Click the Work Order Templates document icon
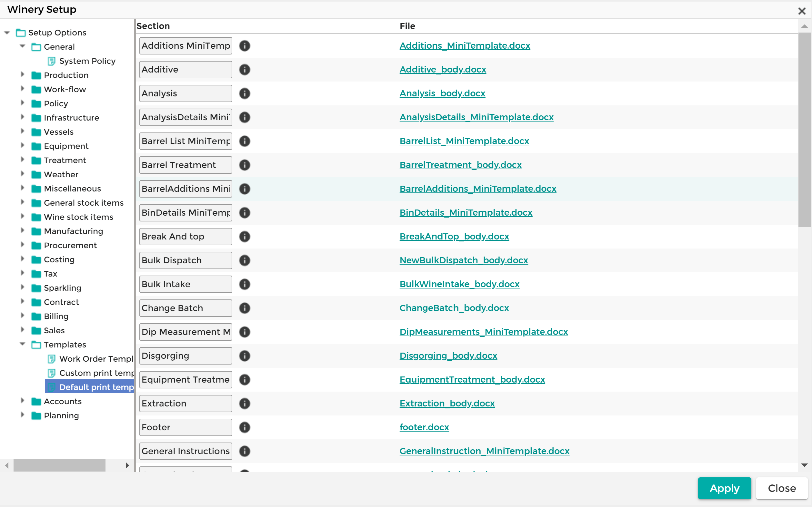Viewport: 812px width, 507px height. 51,359
